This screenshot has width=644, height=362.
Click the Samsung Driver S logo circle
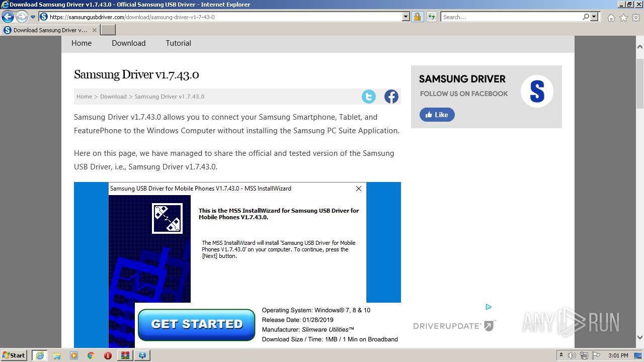coord(537,92)
